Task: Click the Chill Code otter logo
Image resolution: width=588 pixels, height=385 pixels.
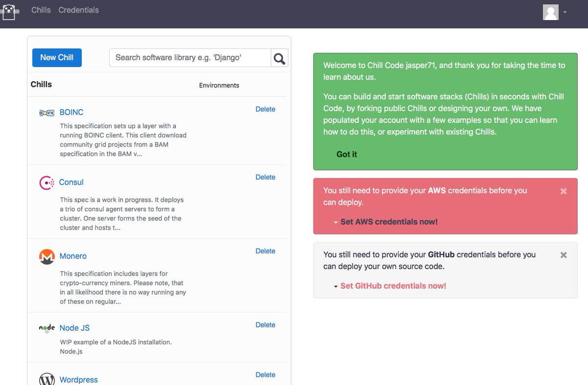Action: [10, 11]
